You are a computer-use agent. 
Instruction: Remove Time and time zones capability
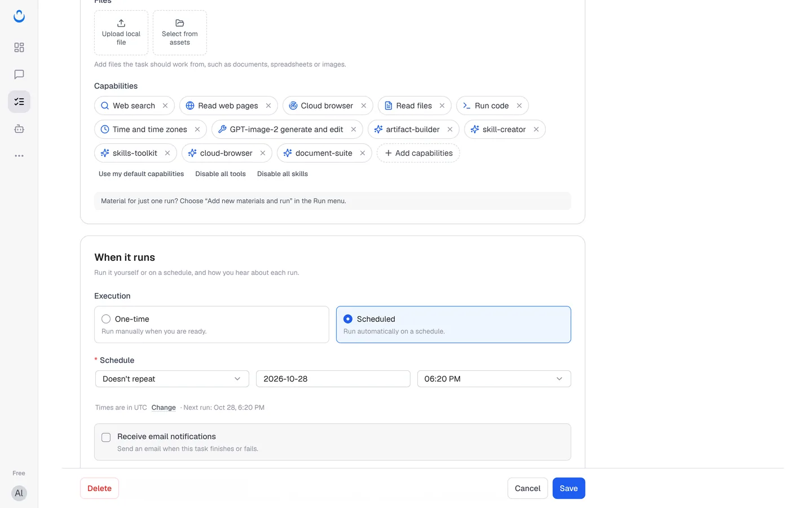197,129
